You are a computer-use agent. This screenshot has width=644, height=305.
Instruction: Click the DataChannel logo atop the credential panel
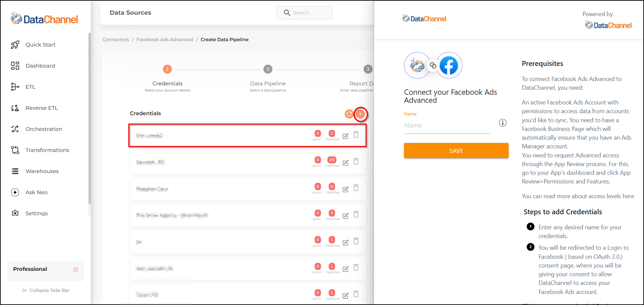[424, 19]
